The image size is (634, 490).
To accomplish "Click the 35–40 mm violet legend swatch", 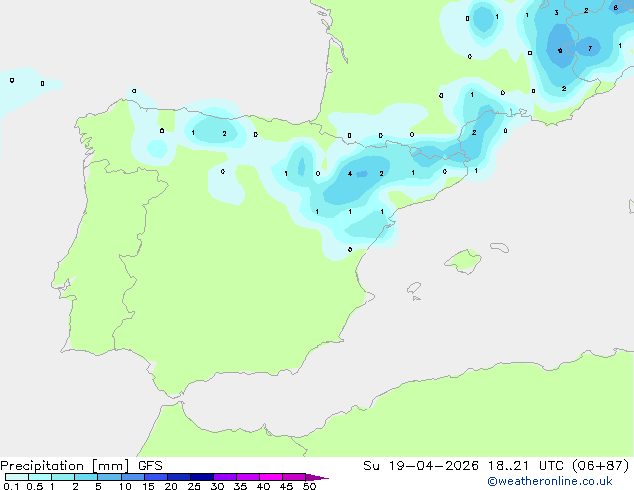I will (248, 477).
